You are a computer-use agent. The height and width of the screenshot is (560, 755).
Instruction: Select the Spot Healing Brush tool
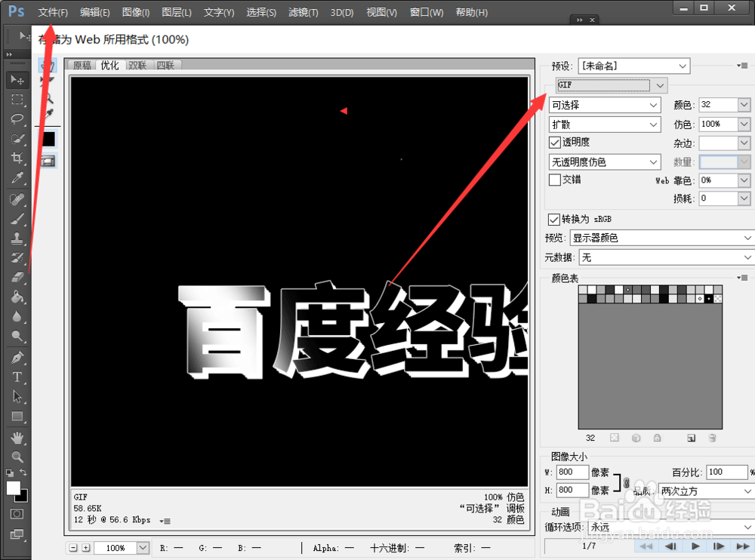click(17, 198)
